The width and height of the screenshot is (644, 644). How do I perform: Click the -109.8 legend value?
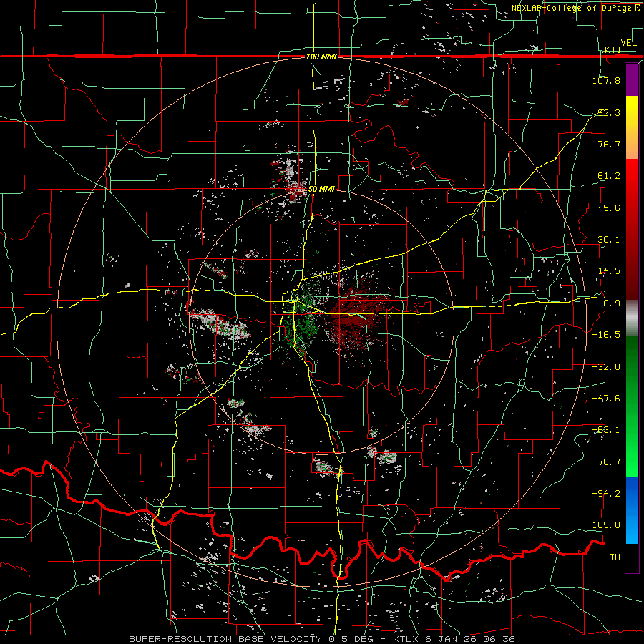click(604, 525)
